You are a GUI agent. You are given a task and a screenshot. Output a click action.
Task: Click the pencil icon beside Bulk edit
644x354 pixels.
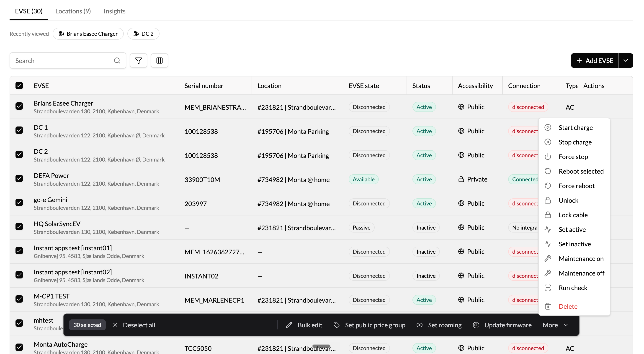pyautogui.click(x=289, y=325)
